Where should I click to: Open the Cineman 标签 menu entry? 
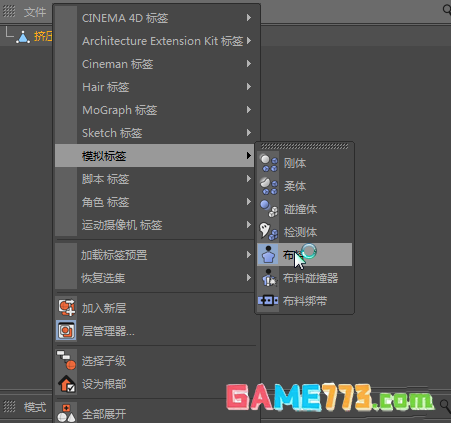pos(155,64)
